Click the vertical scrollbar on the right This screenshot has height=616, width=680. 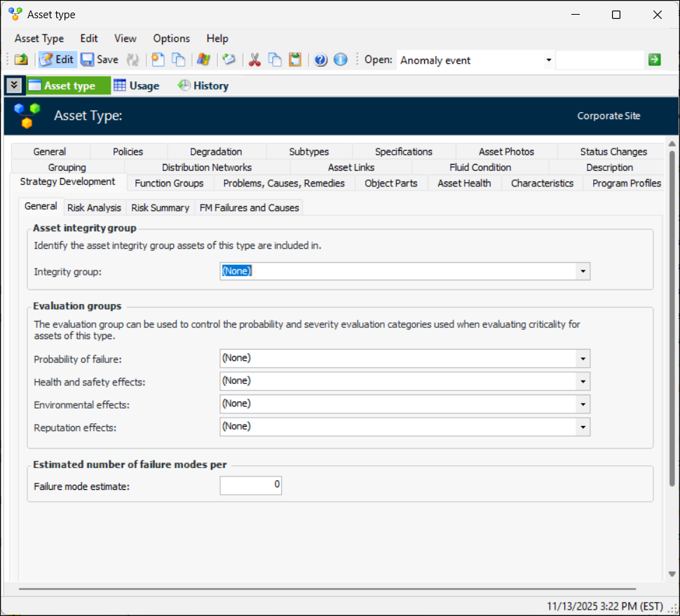(x=672, y=315)
